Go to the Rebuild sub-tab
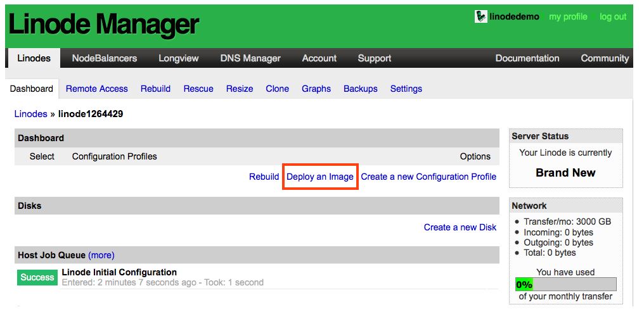 [155, 89]
